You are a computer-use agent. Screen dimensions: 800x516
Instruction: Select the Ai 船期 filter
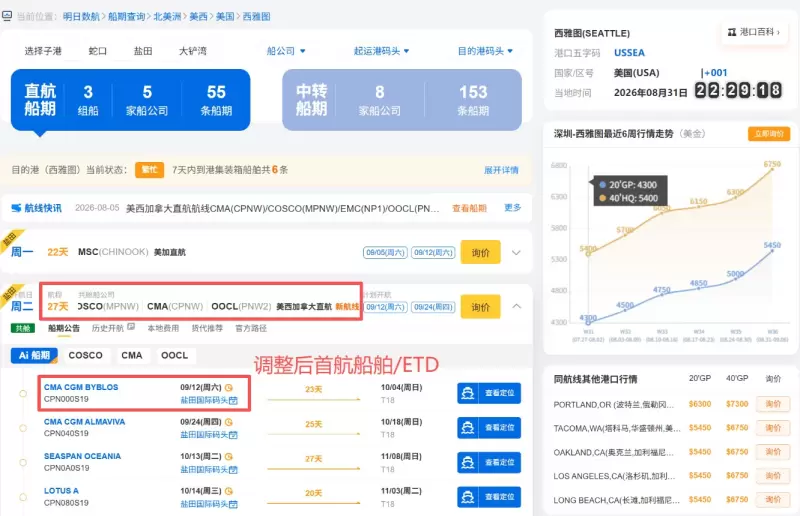(34, 355)
